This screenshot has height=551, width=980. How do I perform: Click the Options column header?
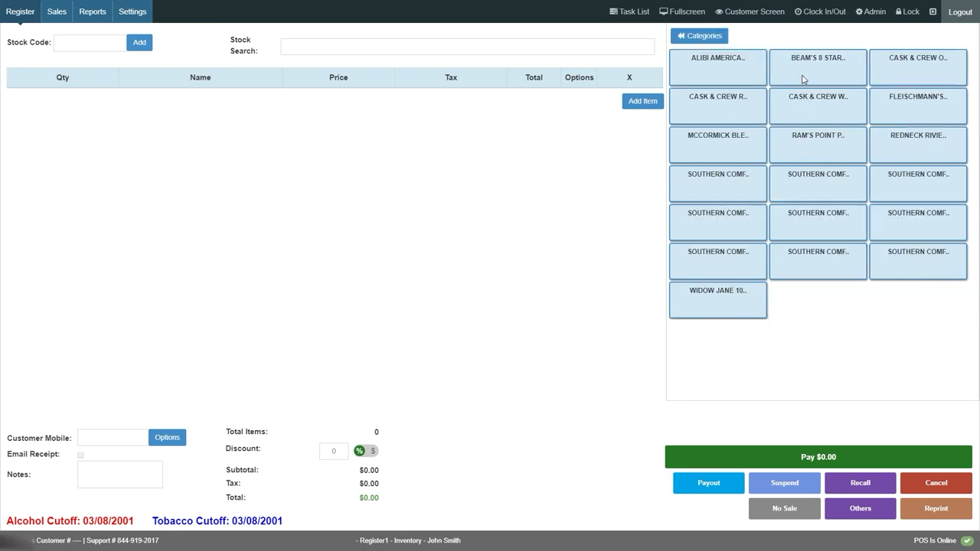579,77
